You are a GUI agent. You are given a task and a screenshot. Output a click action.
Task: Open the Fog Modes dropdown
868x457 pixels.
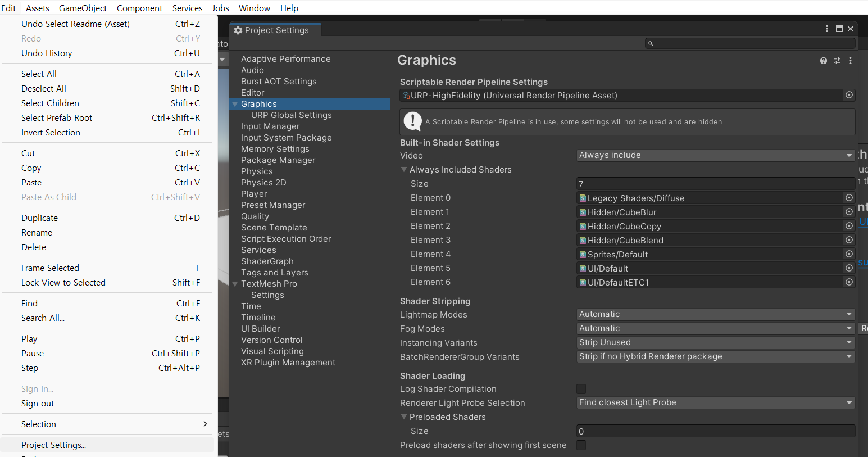(x=716, y=328)
